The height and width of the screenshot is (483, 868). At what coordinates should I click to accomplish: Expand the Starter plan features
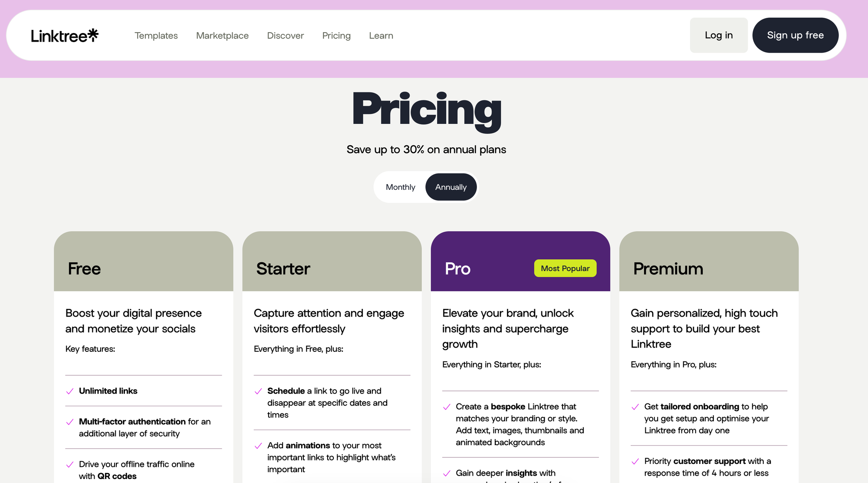(x=332, y=268)
